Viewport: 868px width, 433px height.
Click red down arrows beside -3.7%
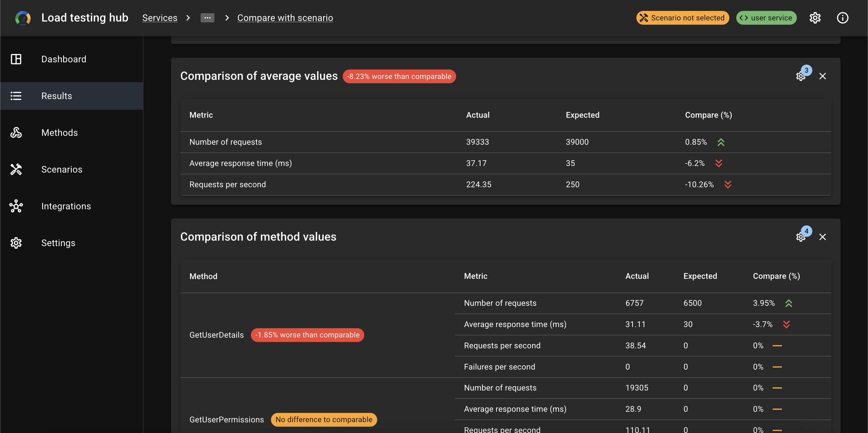point(786,324)
